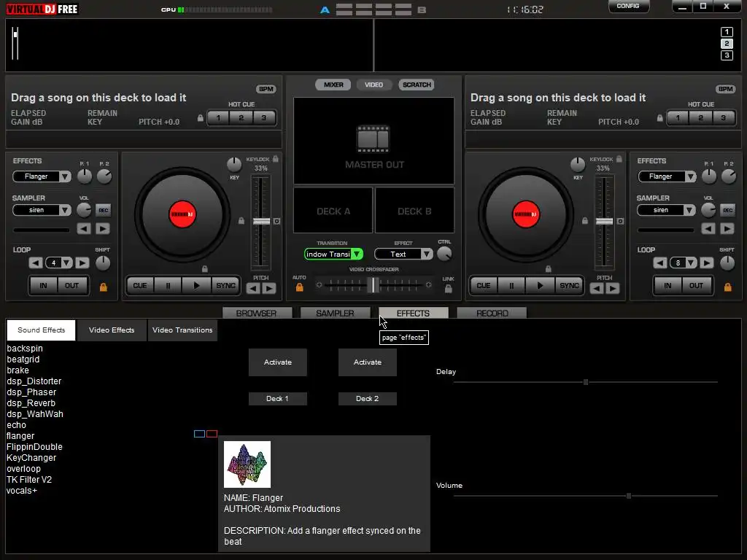Click the blue deck color box

(200, 434)
